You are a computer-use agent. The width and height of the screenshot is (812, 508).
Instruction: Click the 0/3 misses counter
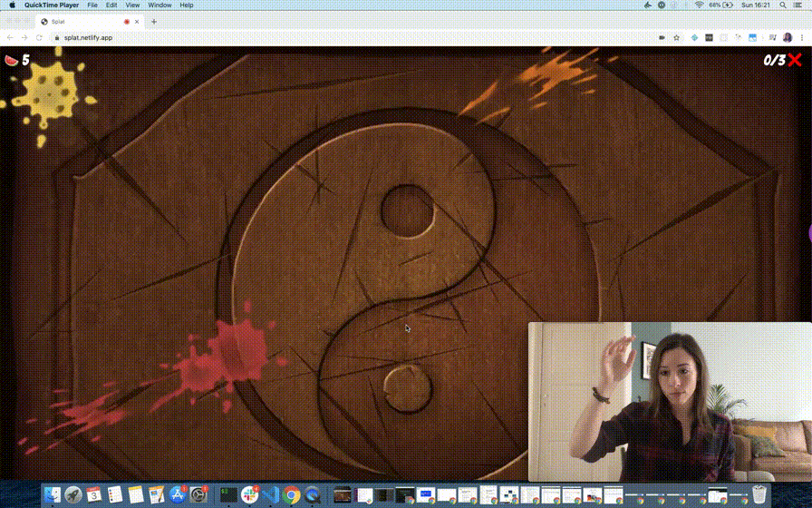click(x=774, y=60)
